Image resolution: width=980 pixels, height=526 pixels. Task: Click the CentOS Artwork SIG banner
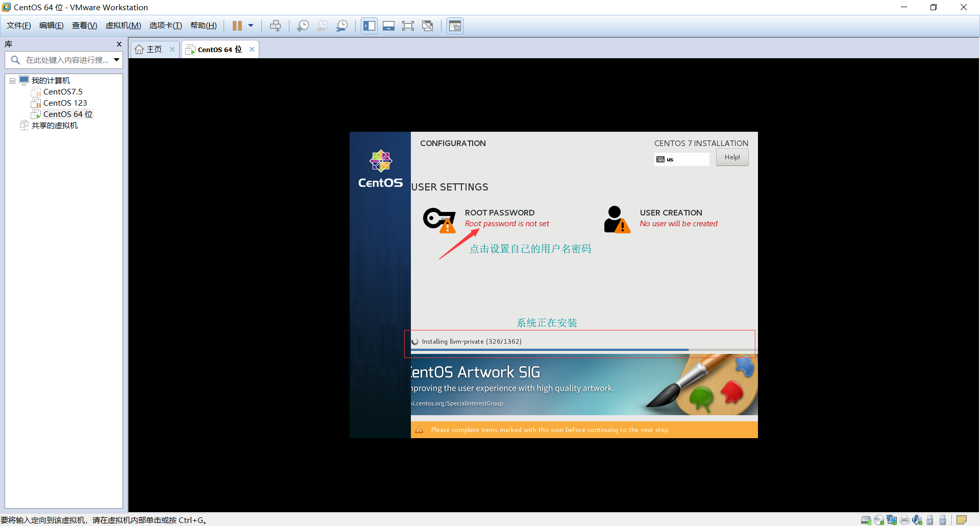[584, 385]
